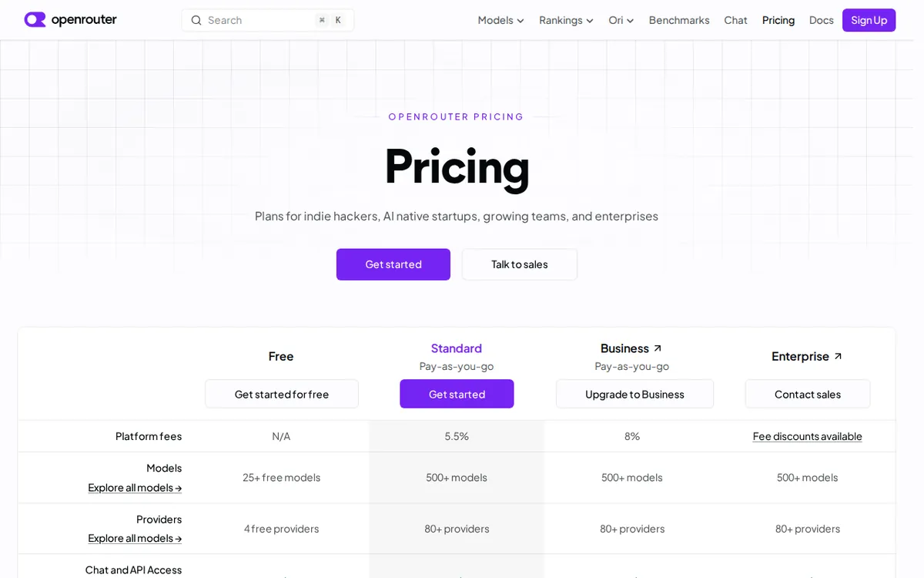Open the Ori dropdown menu
Image resolution: width=924 pixels, height=578 pixels.
click(621, 20)
